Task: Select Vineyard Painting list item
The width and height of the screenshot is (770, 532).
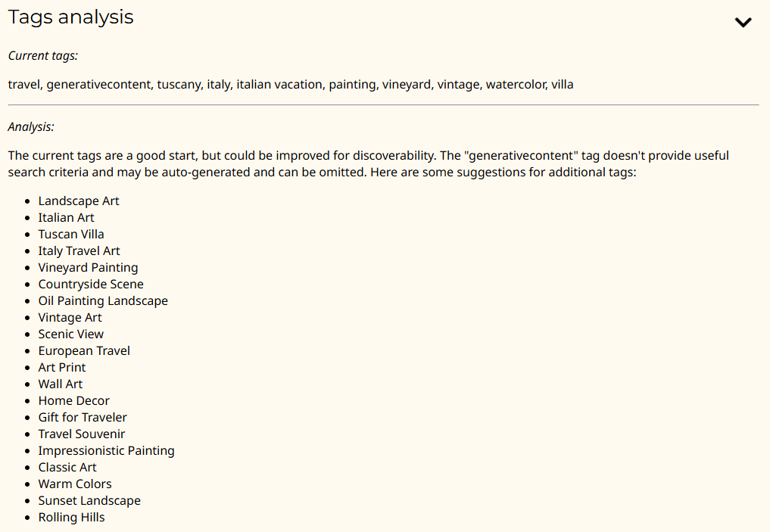Action: coord(88,267)
